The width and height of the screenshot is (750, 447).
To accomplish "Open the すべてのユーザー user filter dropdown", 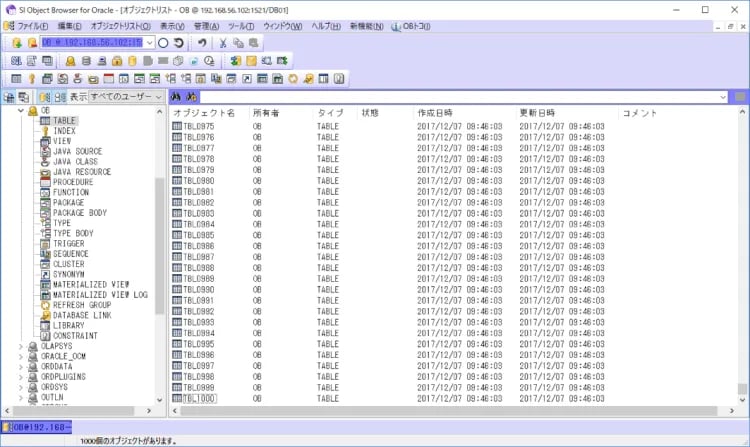I will pos(158,97).
